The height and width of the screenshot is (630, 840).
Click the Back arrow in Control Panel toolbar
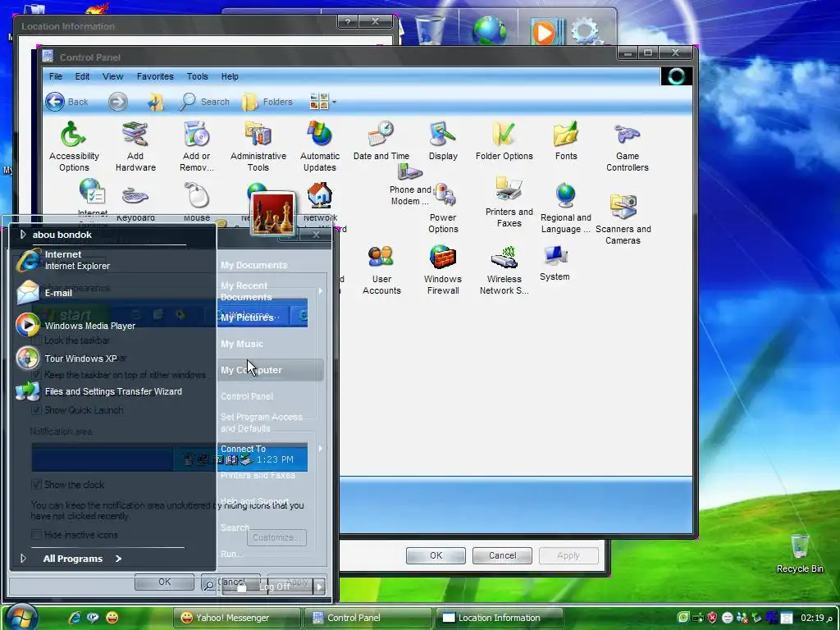point(66,101)
